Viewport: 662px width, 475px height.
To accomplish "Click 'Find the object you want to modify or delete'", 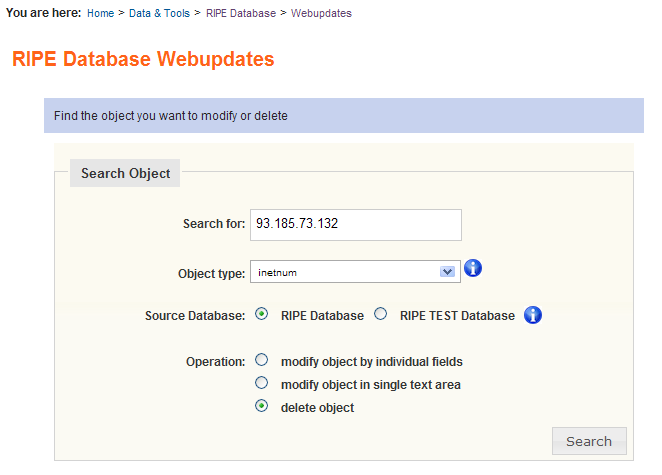I will click(171, 116).
